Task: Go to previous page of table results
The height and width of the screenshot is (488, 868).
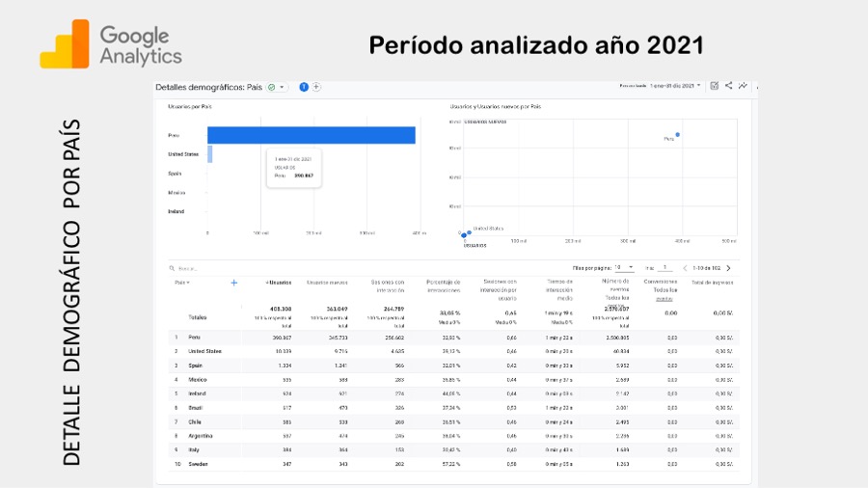Action: pyautogui.click(x=684, y=267)
